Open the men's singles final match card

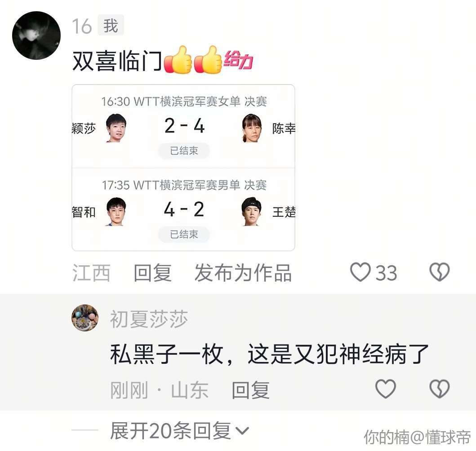[183, 210]
